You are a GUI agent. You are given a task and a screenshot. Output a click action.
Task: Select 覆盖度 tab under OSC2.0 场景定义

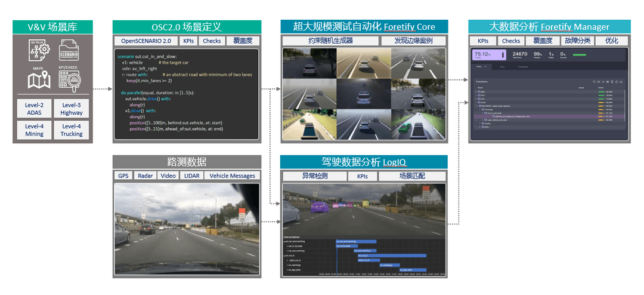tap(243, 41)
